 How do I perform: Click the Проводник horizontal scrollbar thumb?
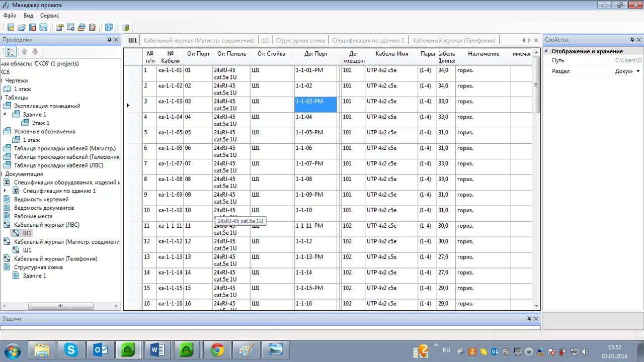point(61,306)
